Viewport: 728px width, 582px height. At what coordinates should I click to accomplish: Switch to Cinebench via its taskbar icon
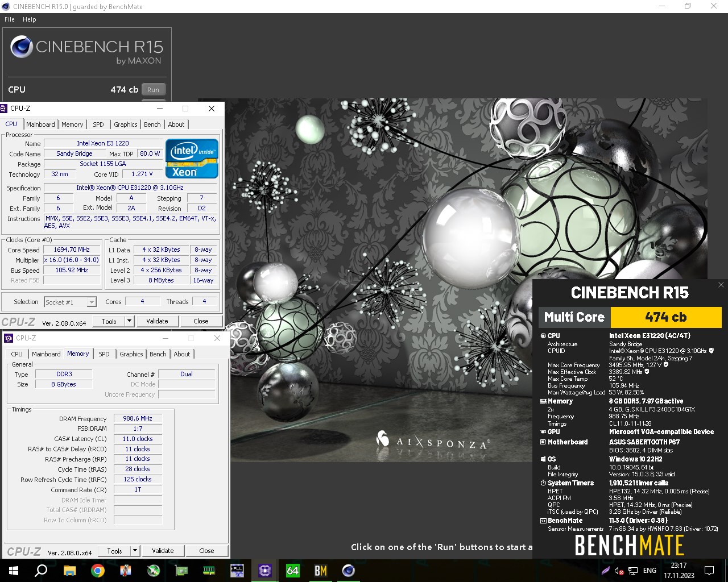point(348,571)
